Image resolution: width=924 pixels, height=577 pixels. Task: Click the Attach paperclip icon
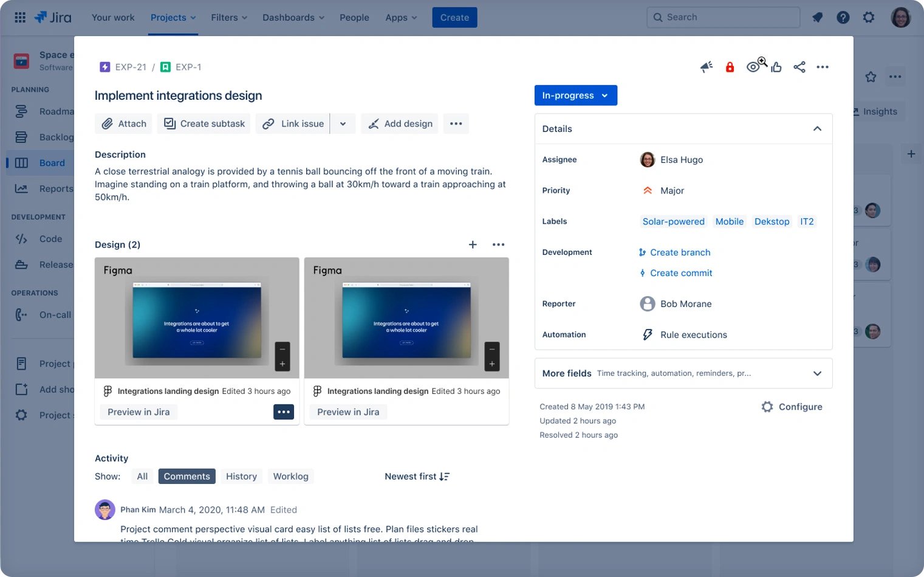coord(108,123)
